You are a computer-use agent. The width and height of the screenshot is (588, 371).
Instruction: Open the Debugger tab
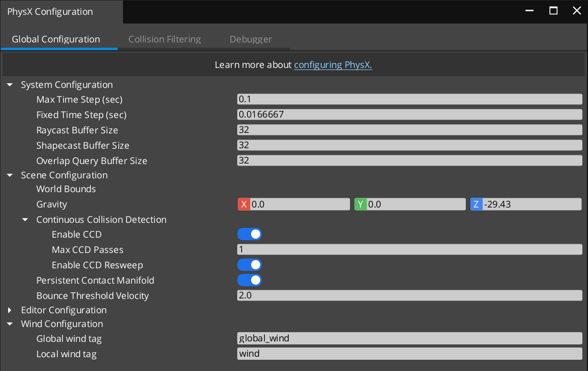[251, 39]
